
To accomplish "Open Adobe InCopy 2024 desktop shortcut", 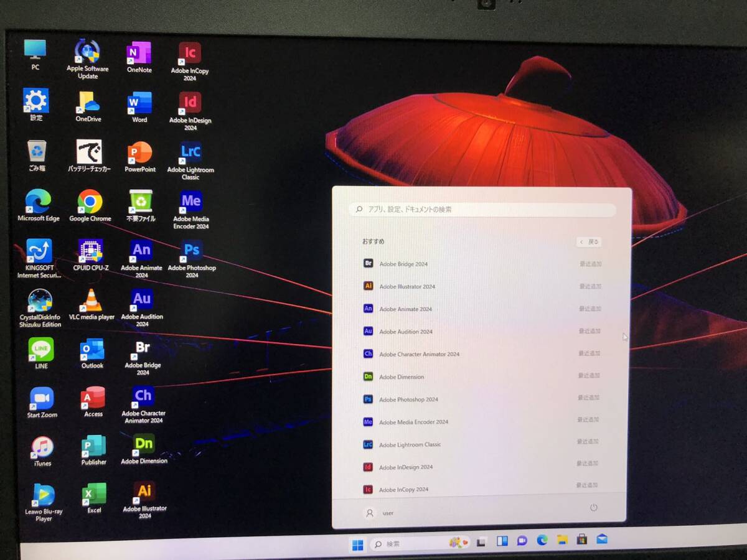I will pos(190,62).
